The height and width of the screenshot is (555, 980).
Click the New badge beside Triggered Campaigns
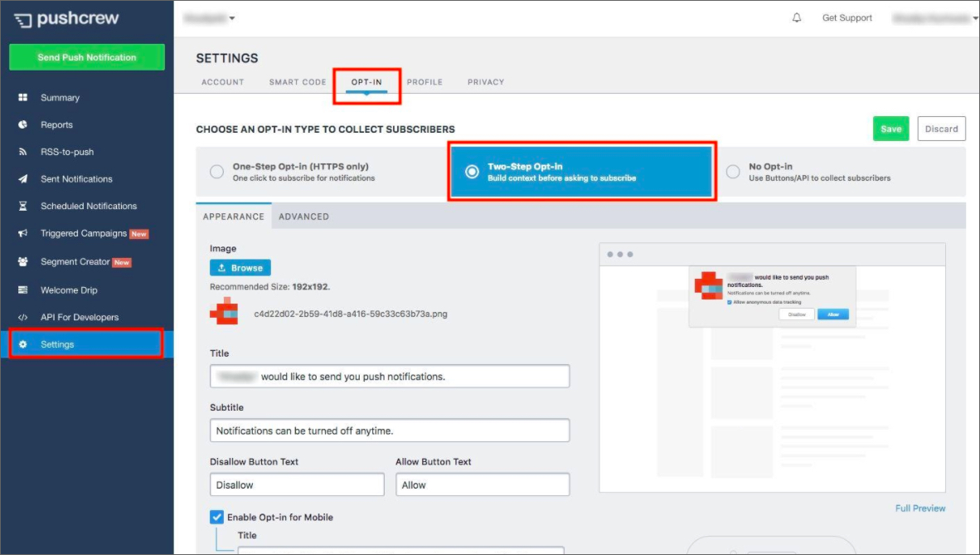tap(138, 234)
